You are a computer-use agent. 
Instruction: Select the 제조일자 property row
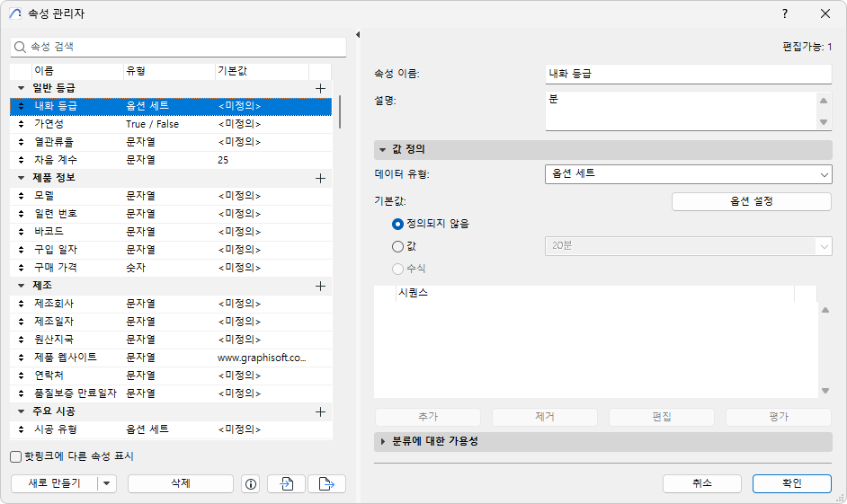pos(171,322)
